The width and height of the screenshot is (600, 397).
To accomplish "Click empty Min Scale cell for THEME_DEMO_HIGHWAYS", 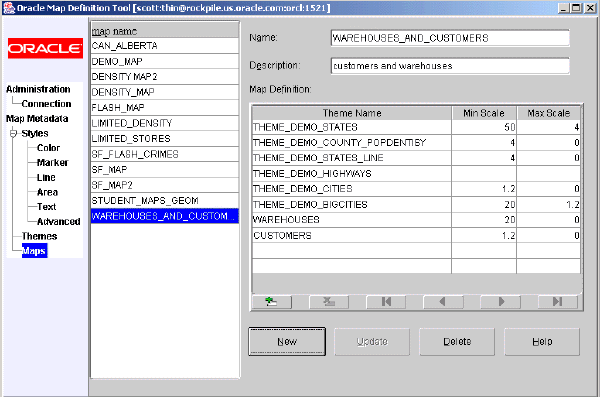I will [x=484, y=173].
